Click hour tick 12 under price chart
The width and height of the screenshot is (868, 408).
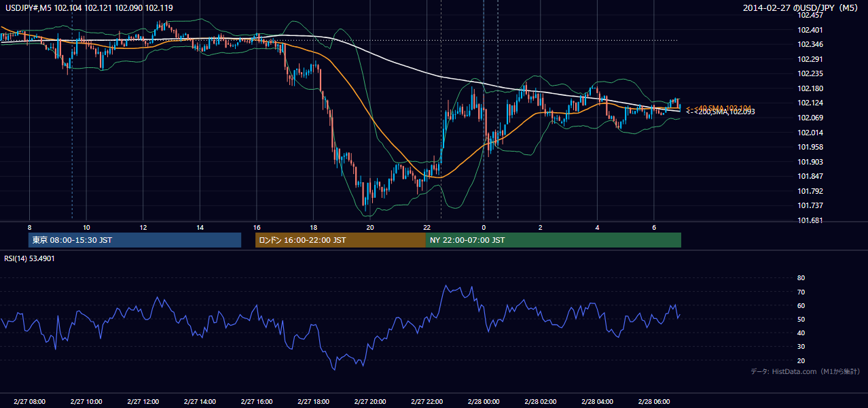(x=143, y=227)
